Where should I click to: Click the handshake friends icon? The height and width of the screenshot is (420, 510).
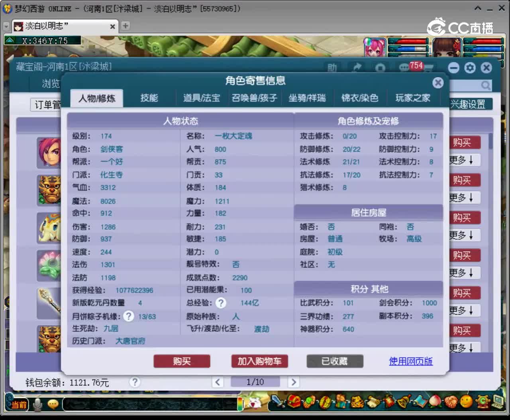(451, 402)
